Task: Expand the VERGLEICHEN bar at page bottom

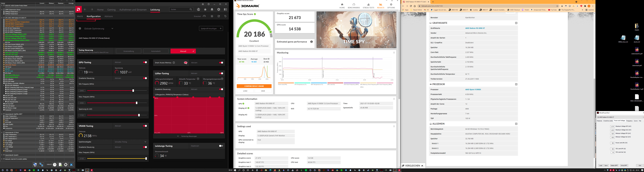Action: 413,166
